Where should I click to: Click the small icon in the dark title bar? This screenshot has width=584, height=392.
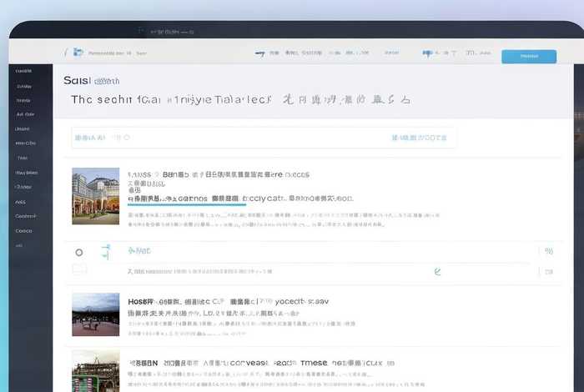tap(140, 31)
